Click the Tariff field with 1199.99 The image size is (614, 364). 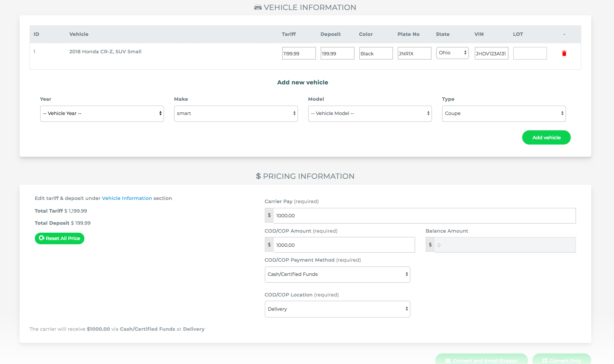tap(299, 54)
